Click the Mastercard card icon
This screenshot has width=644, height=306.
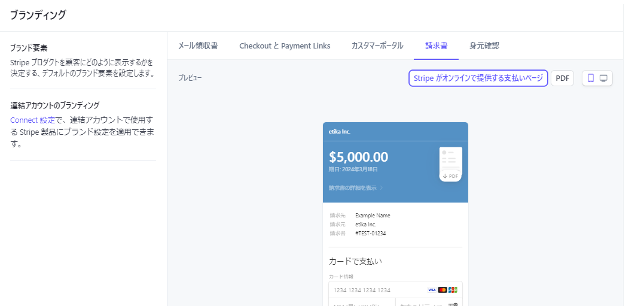click(442, 290)
